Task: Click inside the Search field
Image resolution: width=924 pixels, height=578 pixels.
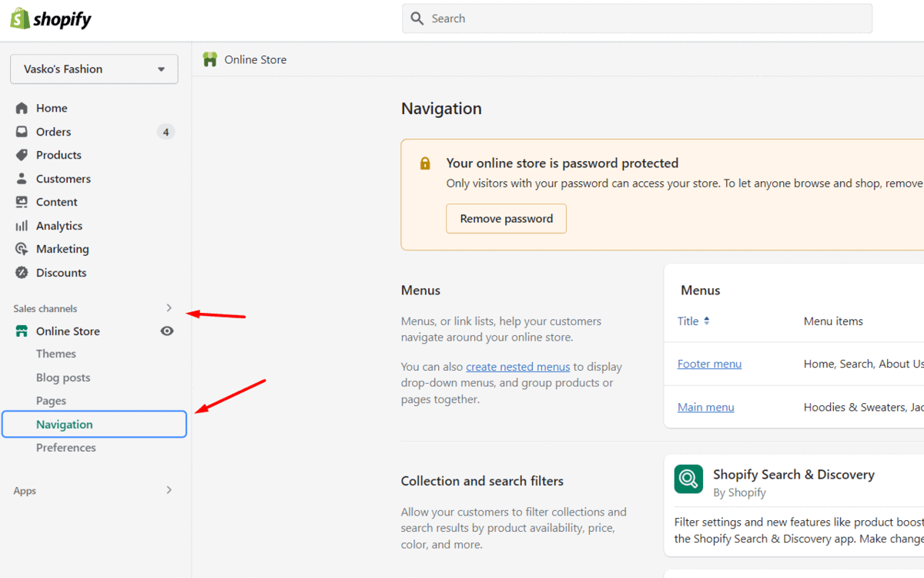Action: pos(637,18)
